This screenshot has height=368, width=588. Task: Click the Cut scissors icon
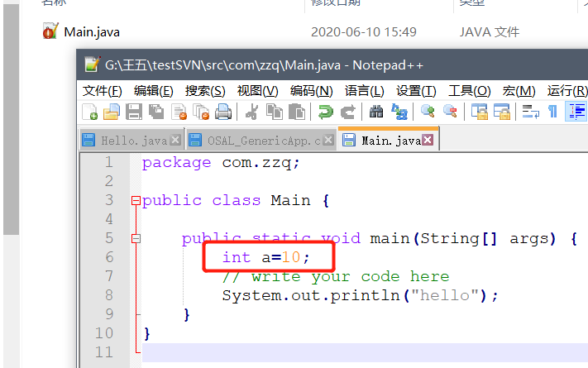(x=251, y=112)
